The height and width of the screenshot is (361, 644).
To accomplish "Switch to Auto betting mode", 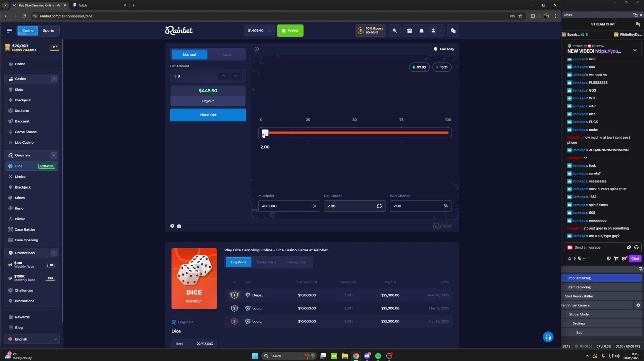I will [x=226, y=54].
